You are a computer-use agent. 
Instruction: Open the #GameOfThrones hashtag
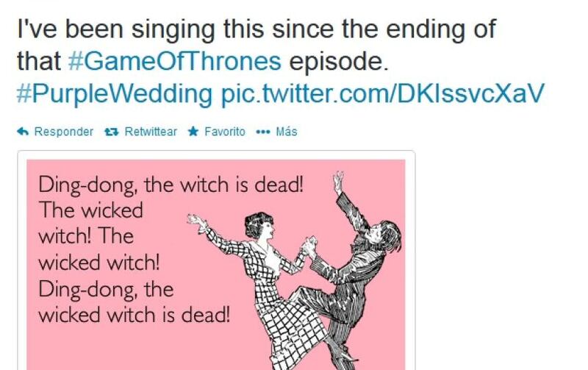175,61
